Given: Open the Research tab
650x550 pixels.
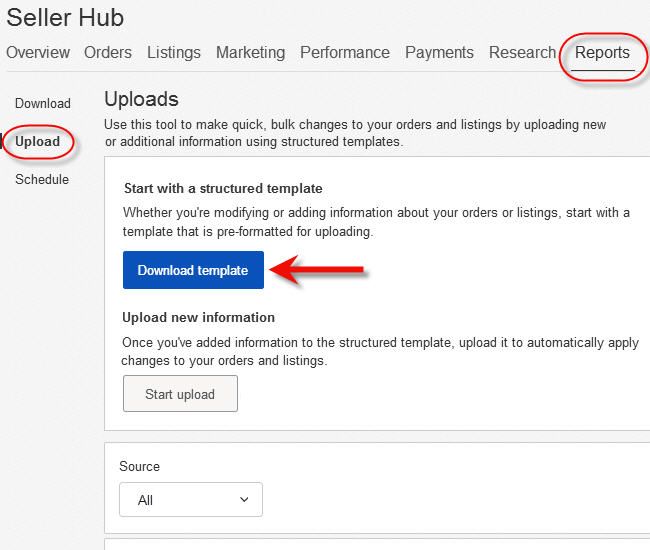Looking at the screenshot, I should [522, 53].
